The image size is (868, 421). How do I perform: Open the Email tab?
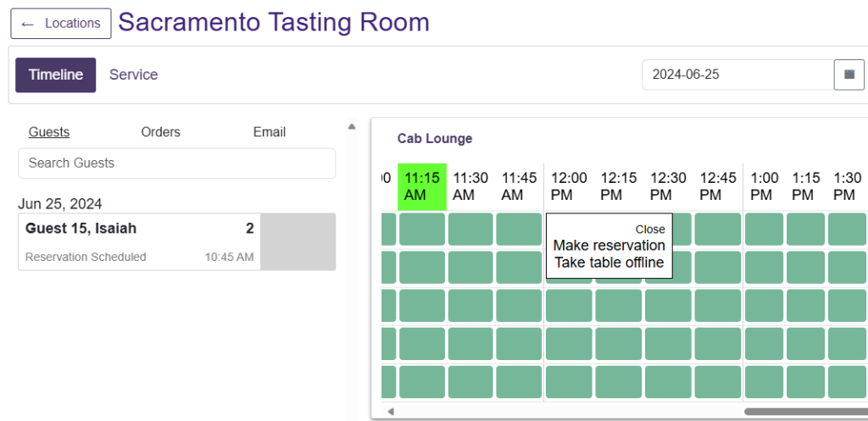[x=270, y=132]
